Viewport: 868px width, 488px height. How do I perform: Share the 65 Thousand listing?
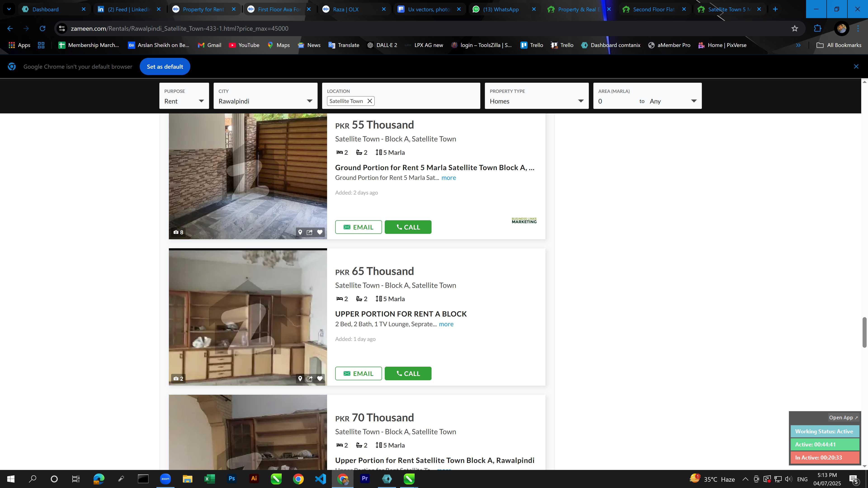point(310,379)
